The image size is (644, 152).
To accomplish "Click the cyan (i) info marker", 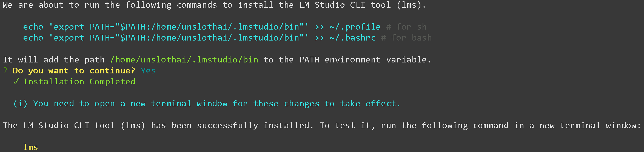I will point(20,104).
